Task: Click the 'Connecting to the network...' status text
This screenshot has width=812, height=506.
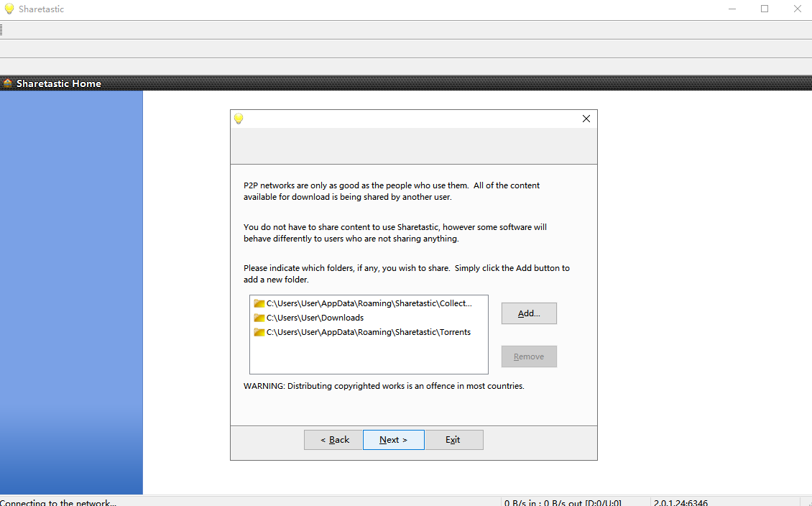Action: point(58,502)
